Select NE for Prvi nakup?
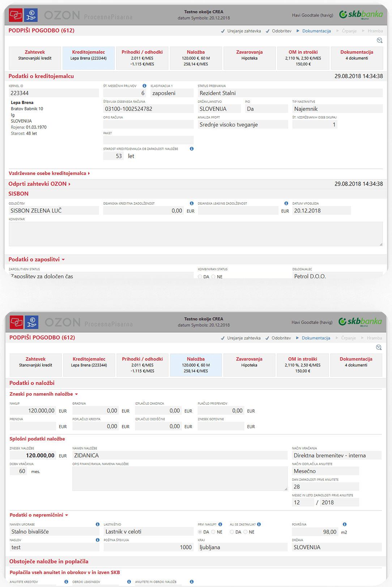The width and height of the screenshot is (392, 587). (x=213, y=532)
